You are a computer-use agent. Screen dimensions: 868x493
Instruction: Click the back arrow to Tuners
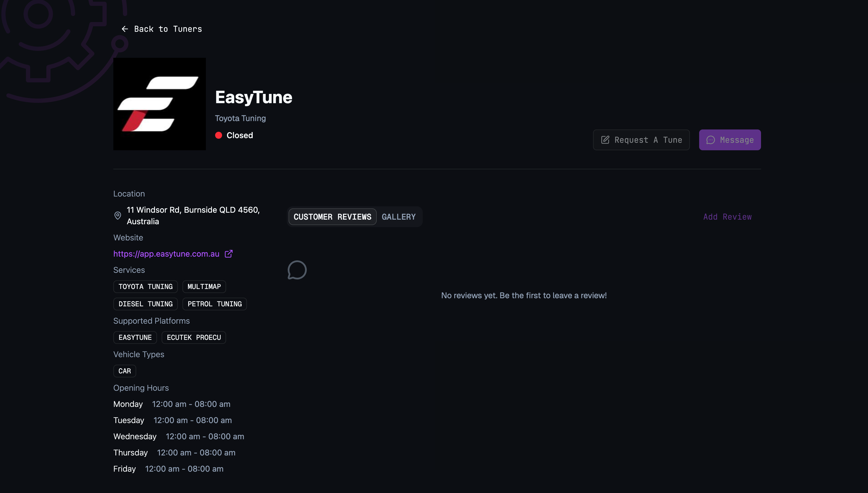(125, 29)
